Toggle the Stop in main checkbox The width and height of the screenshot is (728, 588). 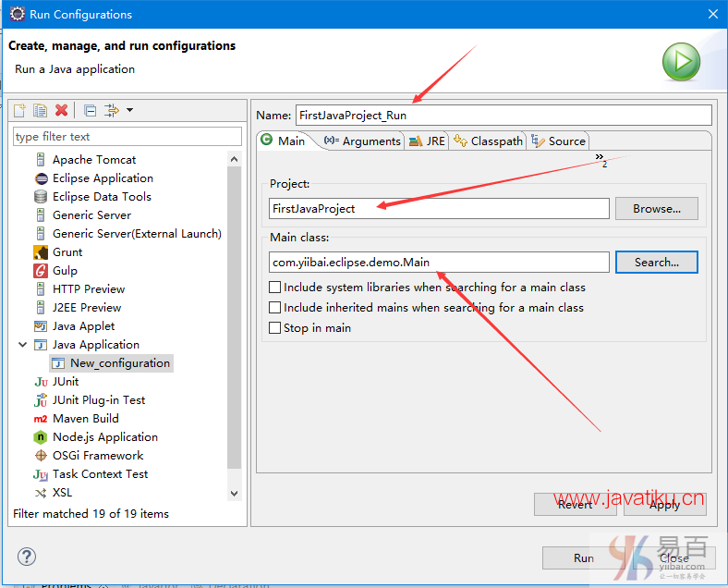point(275,328)
